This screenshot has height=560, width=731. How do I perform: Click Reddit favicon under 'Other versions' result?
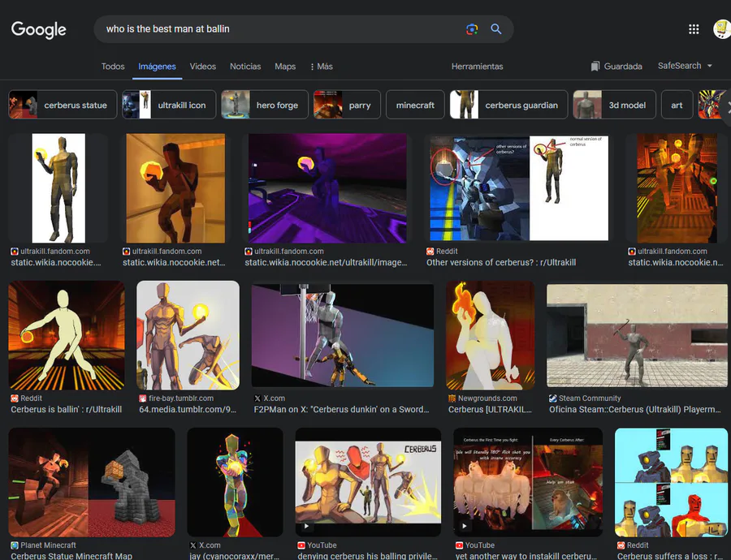tap(430, 251)
